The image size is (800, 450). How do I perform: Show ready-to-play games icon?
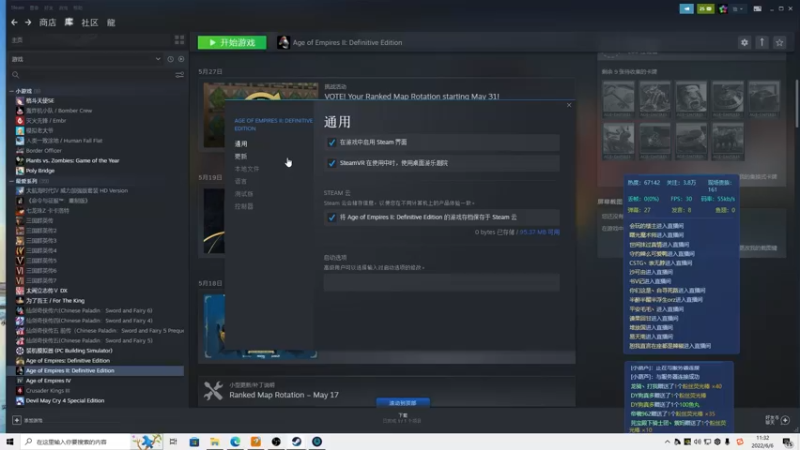click(x=181, y=59)
